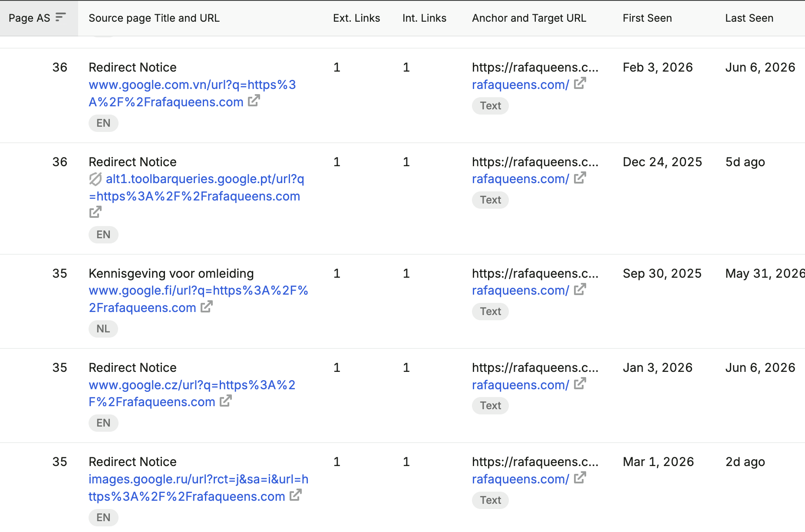Click 'Jun 6, 2026' in google.cz row
Screen dimensions: 805x532
coord(760,368)
